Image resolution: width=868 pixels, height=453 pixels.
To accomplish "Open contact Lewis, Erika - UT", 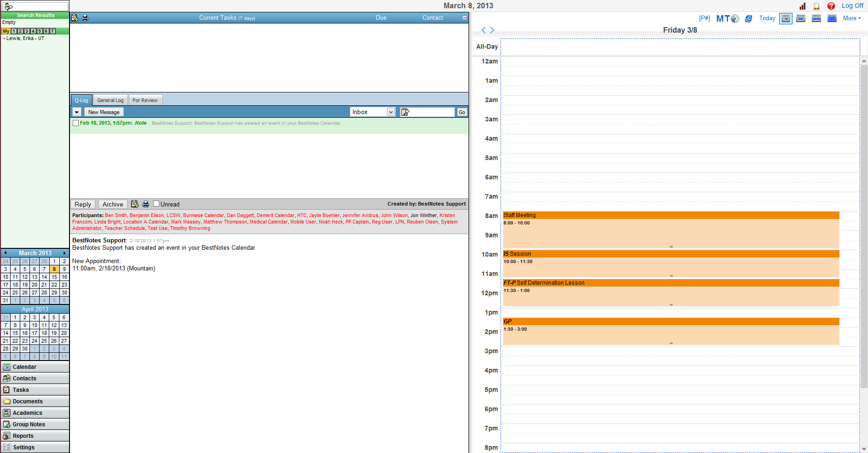I will 25,39.
